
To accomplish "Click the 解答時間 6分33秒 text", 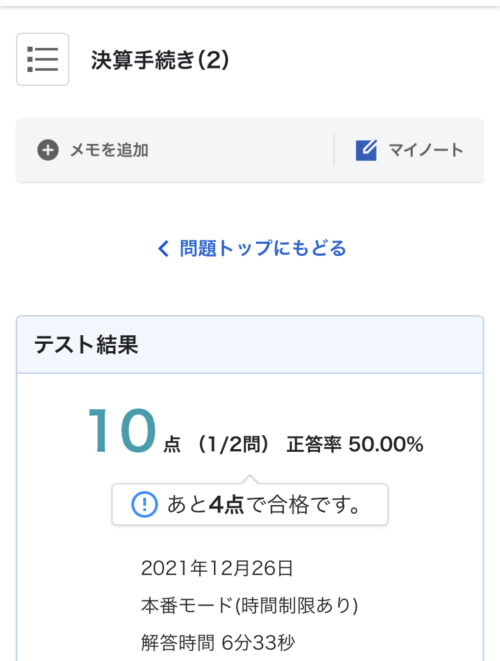I will coord(218,643).
